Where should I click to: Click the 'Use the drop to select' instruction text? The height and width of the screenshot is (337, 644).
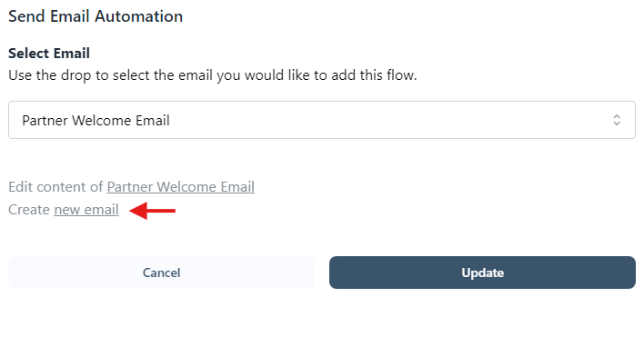212,75
